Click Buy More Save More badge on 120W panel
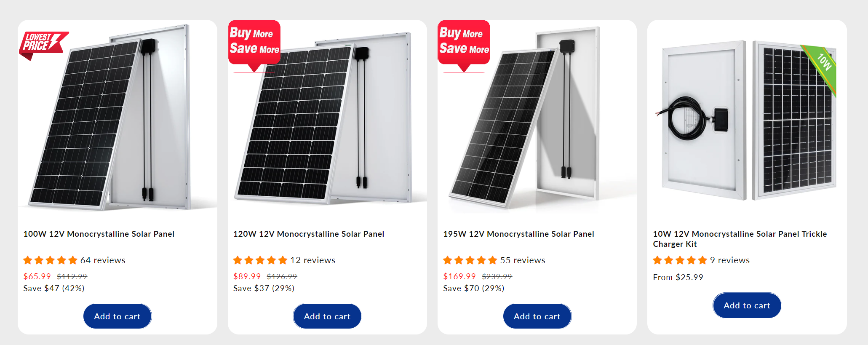The width and height of the screenshot is (868, 345). coord(254,42)
